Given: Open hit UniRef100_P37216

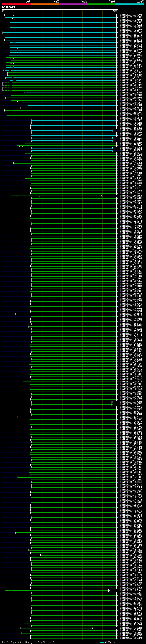Looking at the screenshot, I should click(x=131, y=25).
